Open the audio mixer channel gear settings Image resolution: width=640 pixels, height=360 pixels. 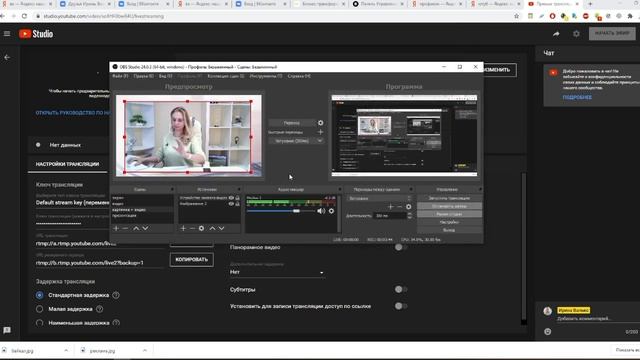331,211
